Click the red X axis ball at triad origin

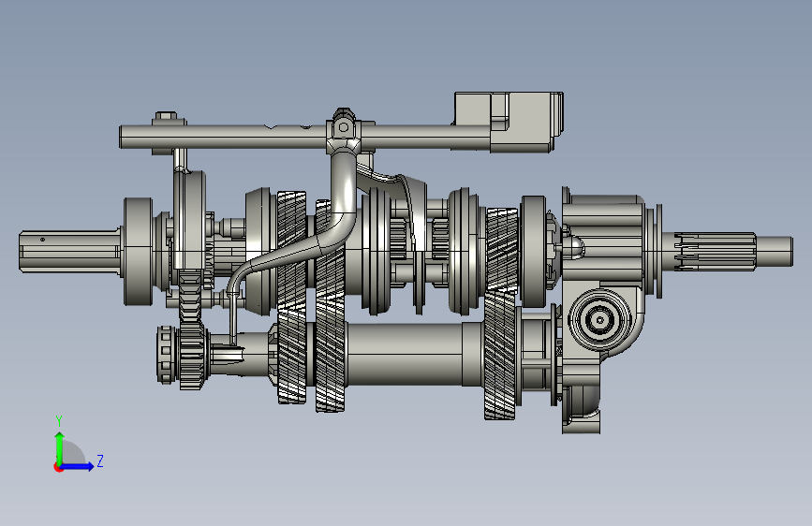pos(58,467)
